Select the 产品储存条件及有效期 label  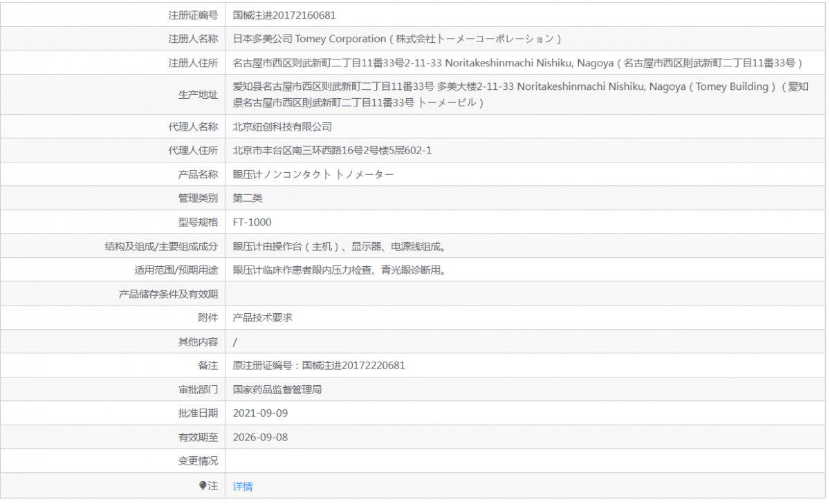pos(168,294)
